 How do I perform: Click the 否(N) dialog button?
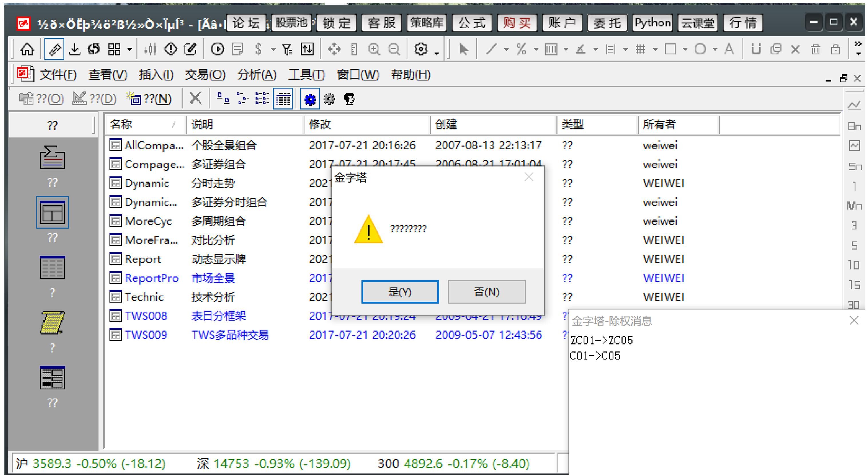tap(487, 292)
